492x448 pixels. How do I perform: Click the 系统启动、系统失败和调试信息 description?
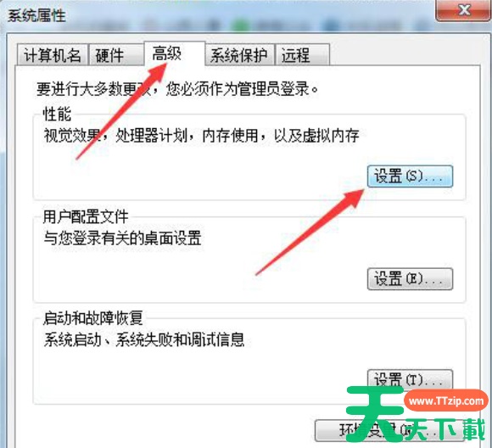click(144, 339)
